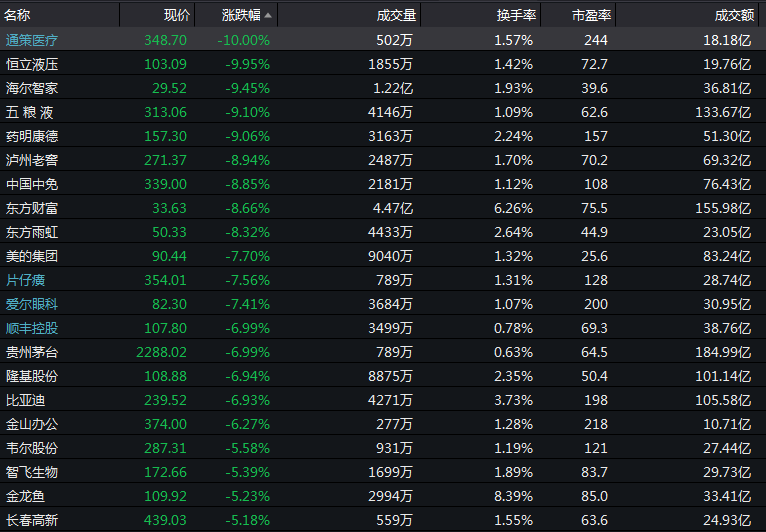This screenshot has width=766, height=532.
Task: Click the 成交额 column header
Action: coord(733,16)
